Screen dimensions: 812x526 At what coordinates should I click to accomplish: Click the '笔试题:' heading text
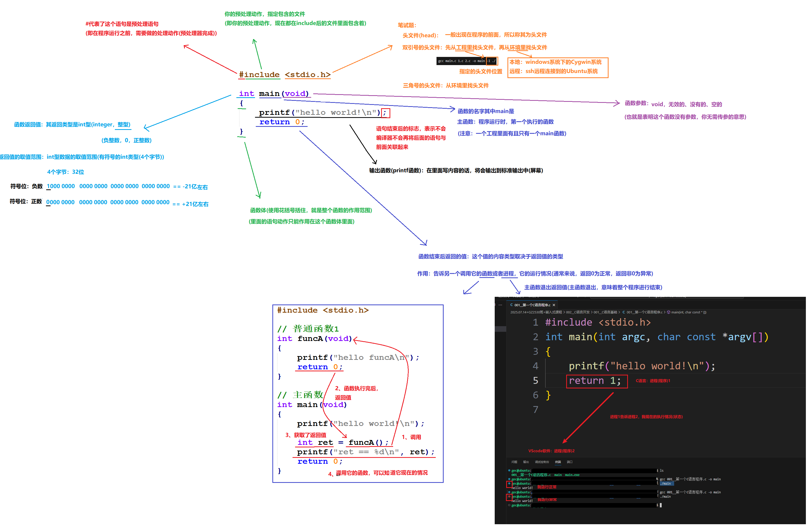[x=407, y=25]
